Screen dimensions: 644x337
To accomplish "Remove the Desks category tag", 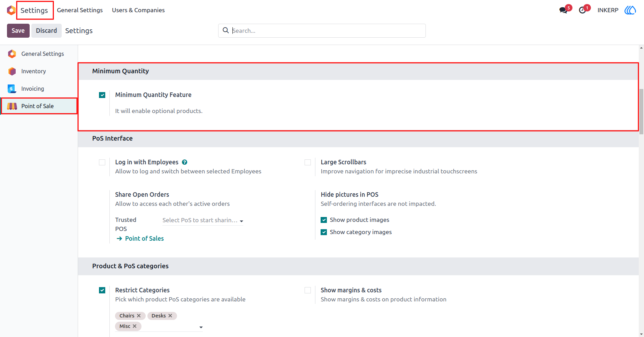I will coord(170,316).
